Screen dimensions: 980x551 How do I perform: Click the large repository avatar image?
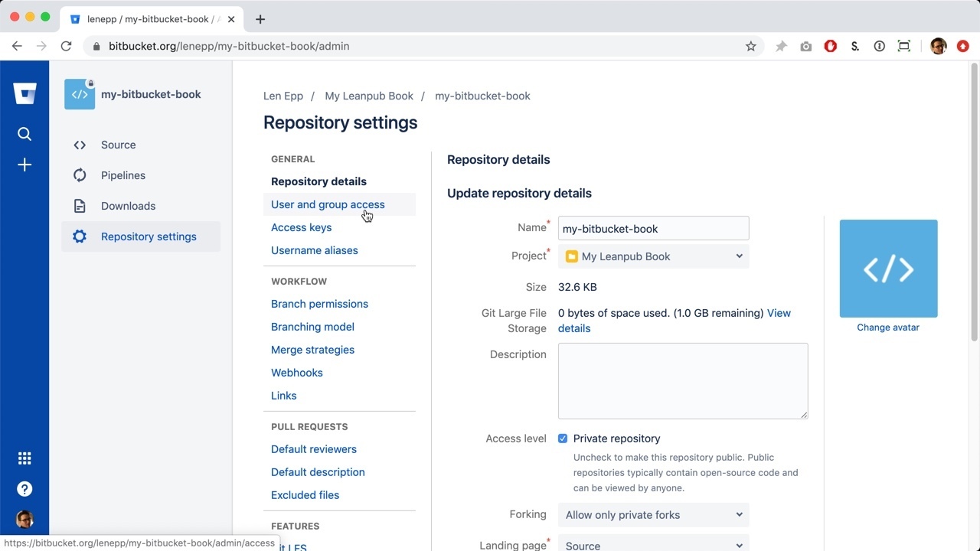click(888, 269)
